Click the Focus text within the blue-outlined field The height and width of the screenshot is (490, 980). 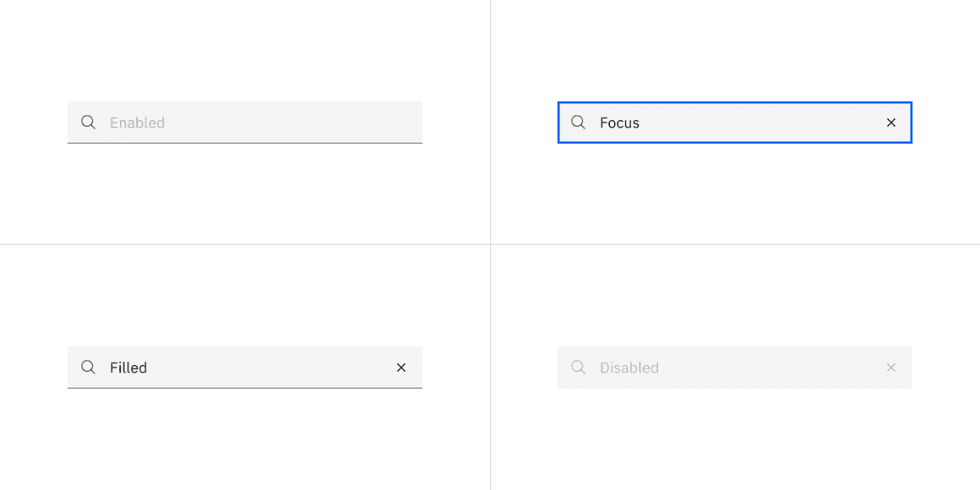(620, 122)
